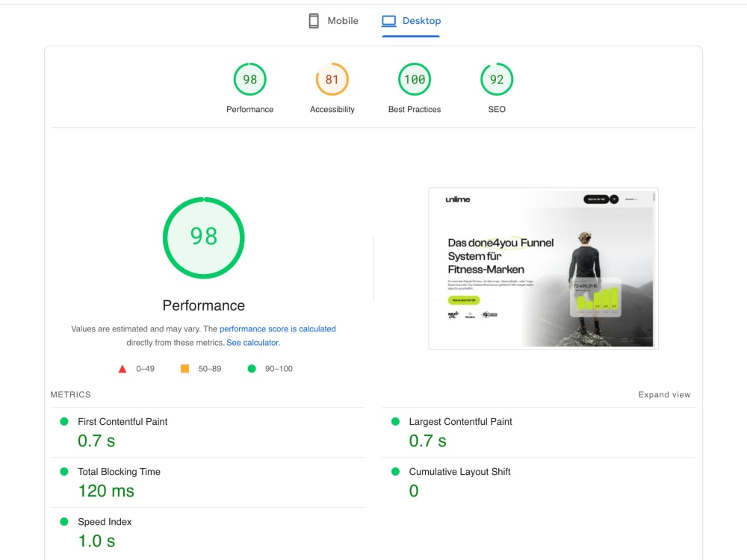Click the large 'Performance' heading under the gauge
Image resolution: width=747 pixels, height=560 pixels.
click(x=203, y=305)
